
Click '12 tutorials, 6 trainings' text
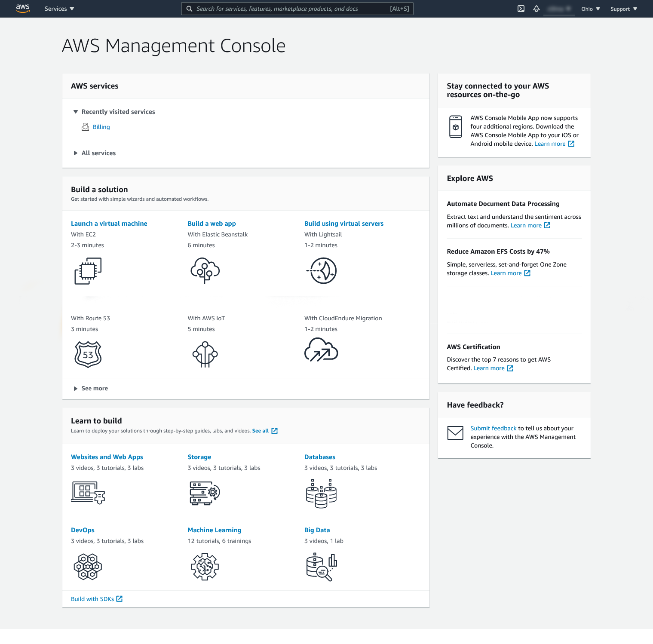click(x=219, y=541)
